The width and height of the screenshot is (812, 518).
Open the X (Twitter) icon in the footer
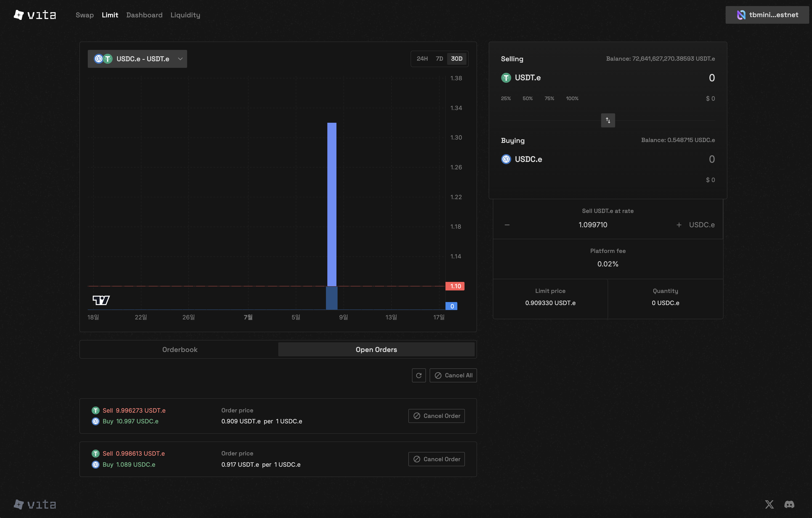(769, 504)
